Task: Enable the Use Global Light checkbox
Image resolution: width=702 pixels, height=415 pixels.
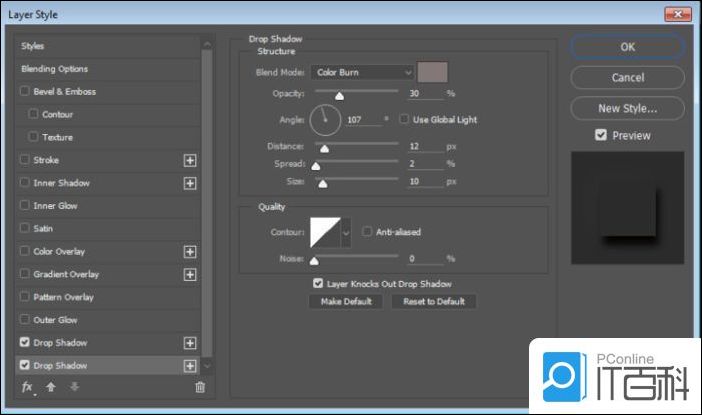Action: coord(405,119)
